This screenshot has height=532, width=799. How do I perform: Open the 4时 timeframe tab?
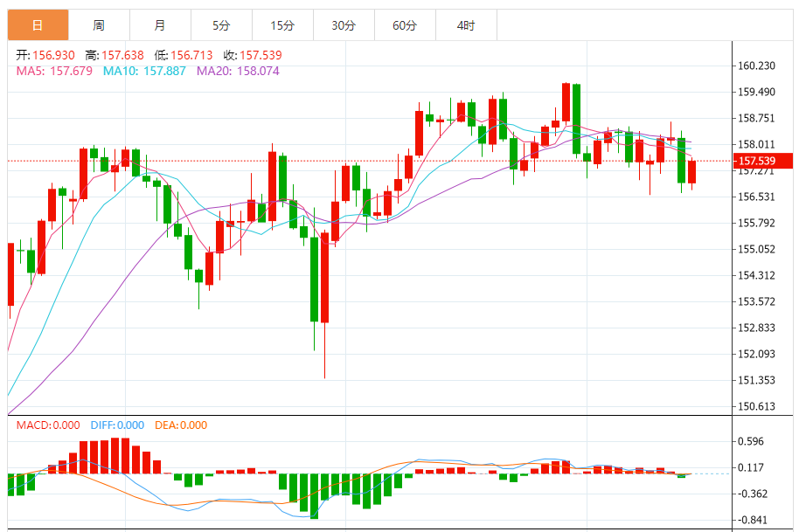click(x=466, y=25)
